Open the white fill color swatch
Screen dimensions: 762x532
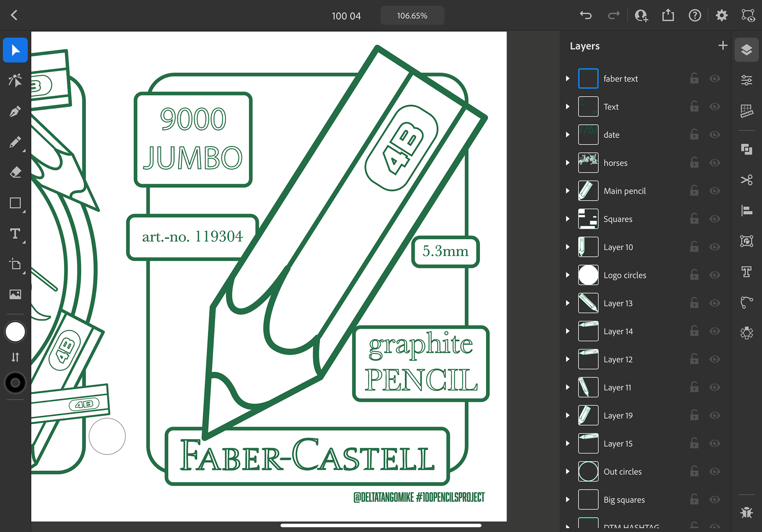[x=15, y=332]
